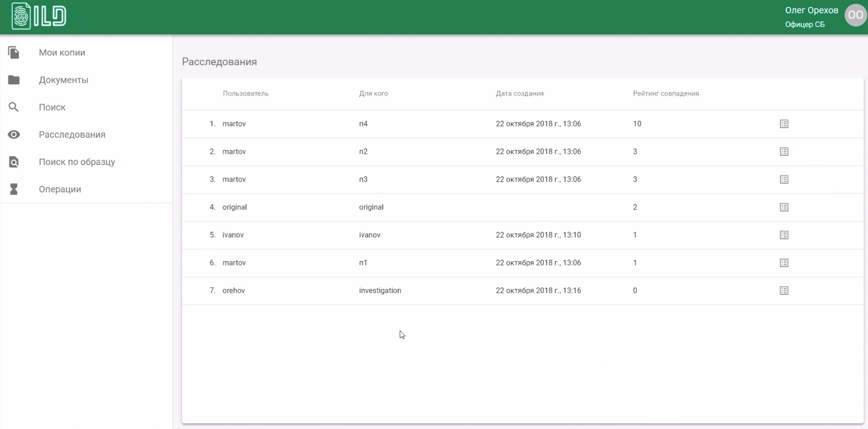
Task: Click the Поиск по образцу icon
Action: click(14, 162)
